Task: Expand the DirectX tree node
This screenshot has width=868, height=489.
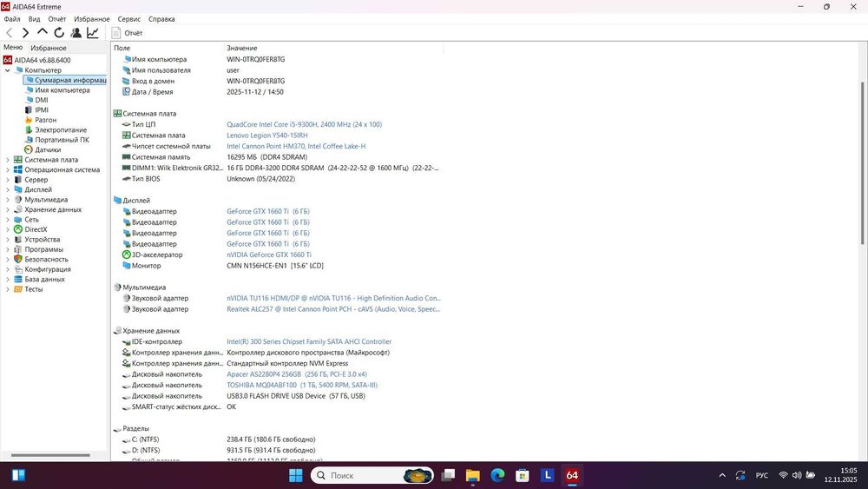Action: coord(8,230)
